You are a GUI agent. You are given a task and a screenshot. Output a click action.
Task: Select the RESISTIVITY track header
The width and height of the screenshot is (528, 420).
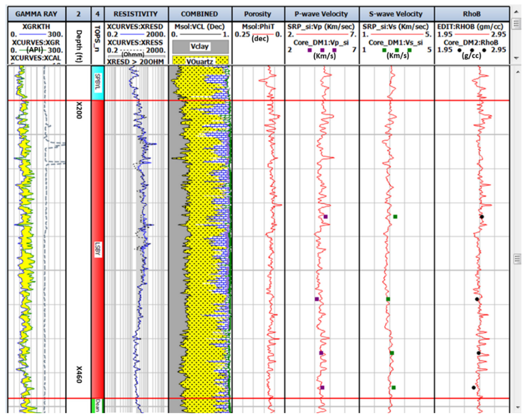tap(136, 14)
